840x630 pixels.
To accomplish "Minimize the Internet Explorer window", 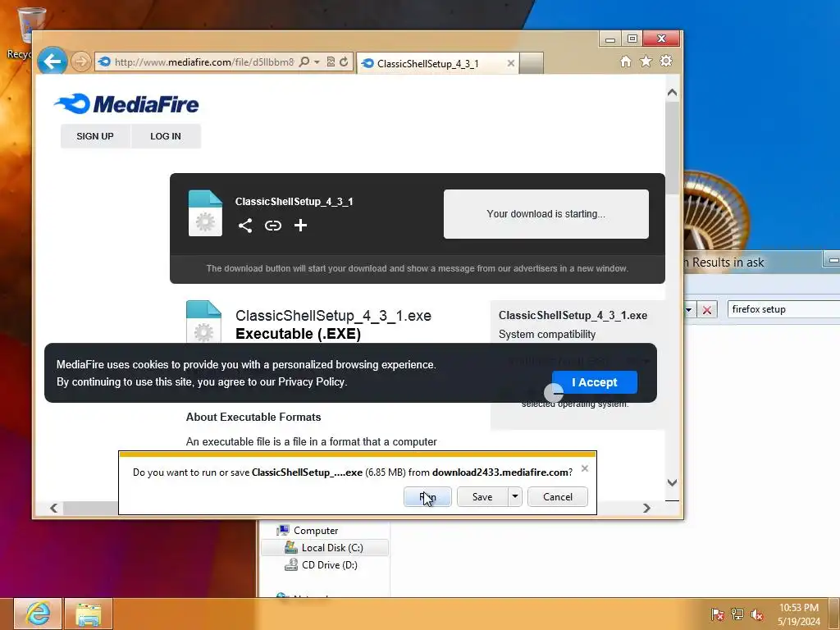I will [x=609, y=39].
